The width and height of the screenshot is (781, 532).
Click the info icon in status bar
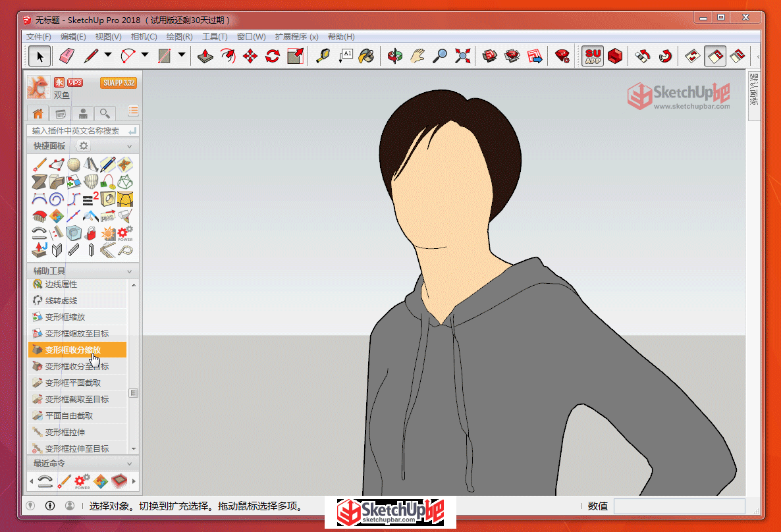[50, 506]
